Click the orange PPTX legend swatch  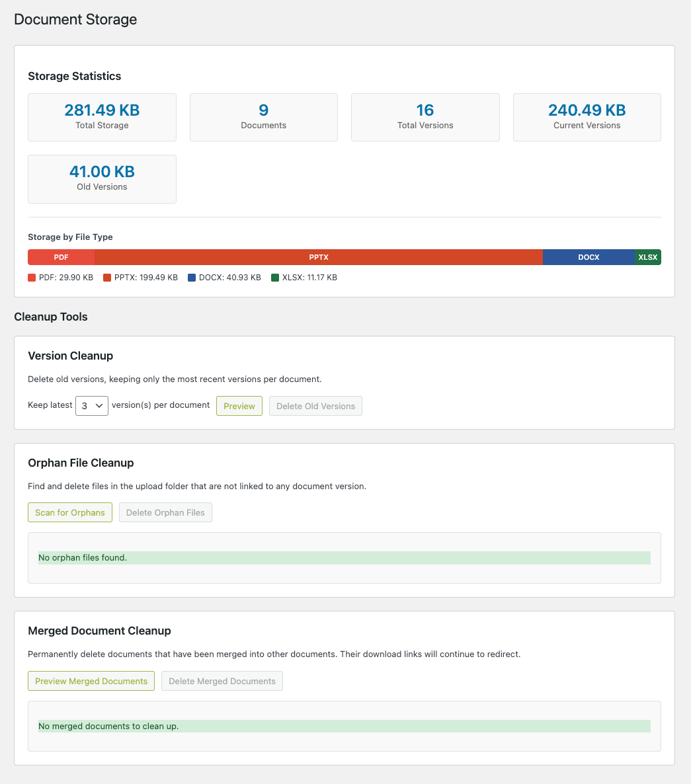coord(107,278)
